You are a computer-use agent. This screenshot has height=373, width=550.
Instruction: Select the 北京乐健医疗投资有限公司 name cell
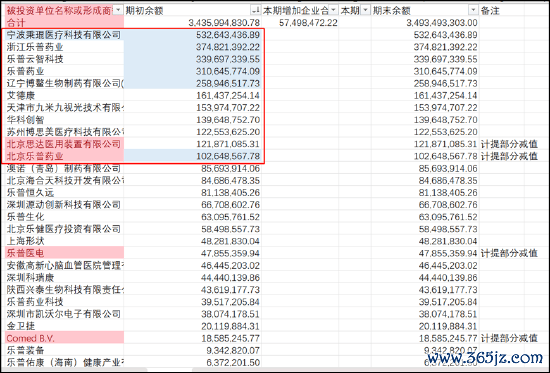(64, 229)
